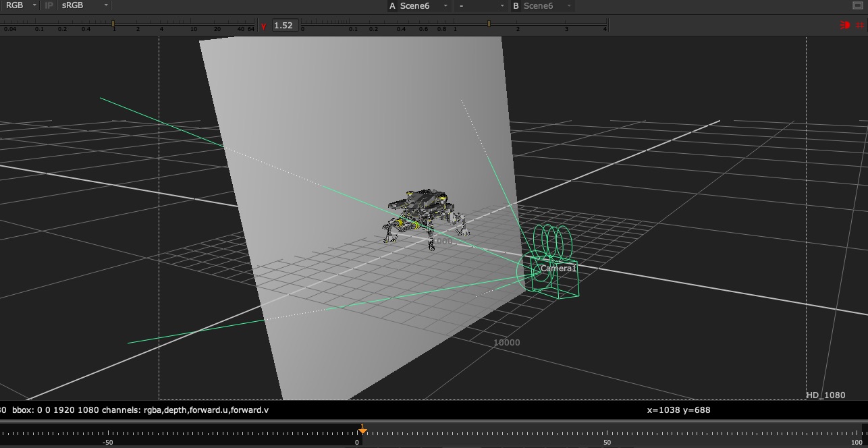Open the wipe mode dropdown showing dash

[481, 6]
